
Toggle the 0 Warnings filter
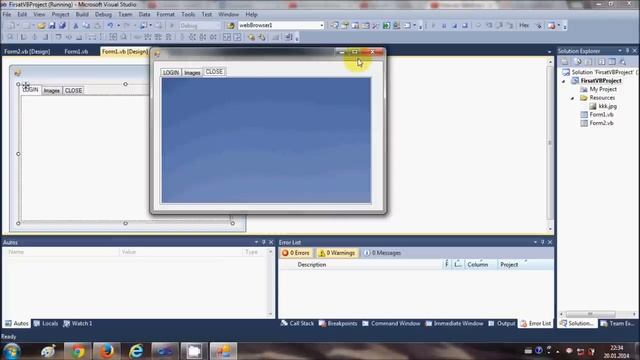click(337, 253)
